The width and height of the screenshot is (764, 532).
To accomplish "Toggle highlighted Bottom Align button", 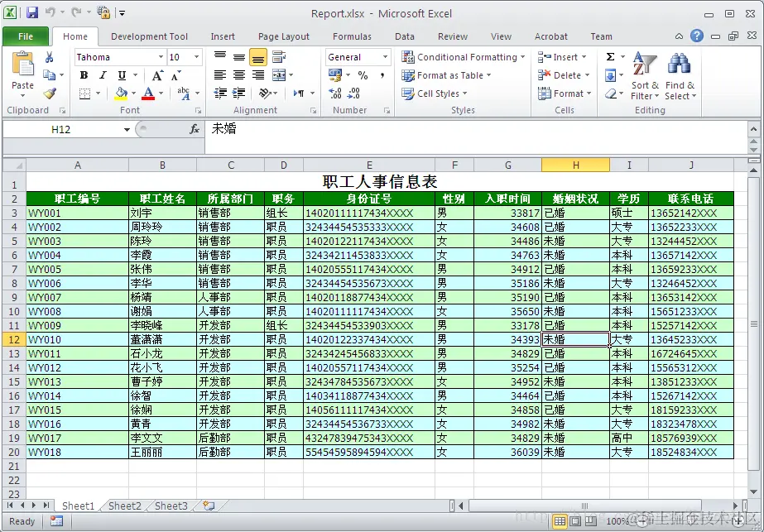I will point(257,57).
